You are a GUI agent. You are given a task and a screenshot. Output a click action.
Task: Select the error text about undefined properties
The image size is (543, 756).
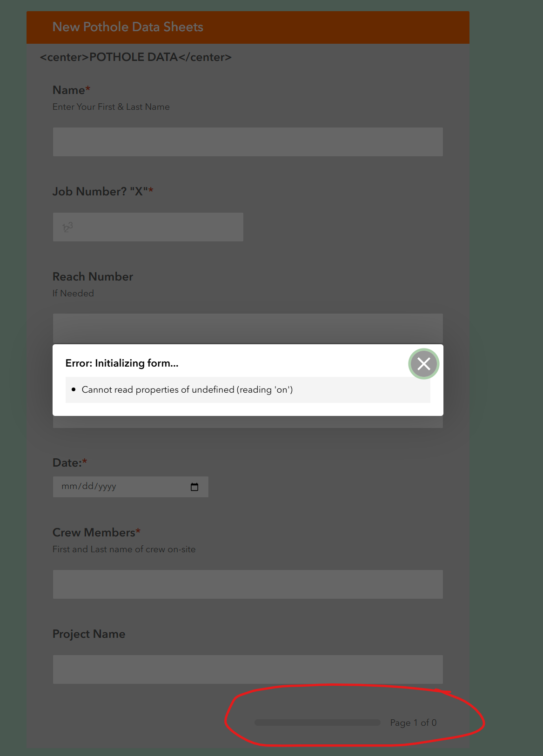click(188, 389)
